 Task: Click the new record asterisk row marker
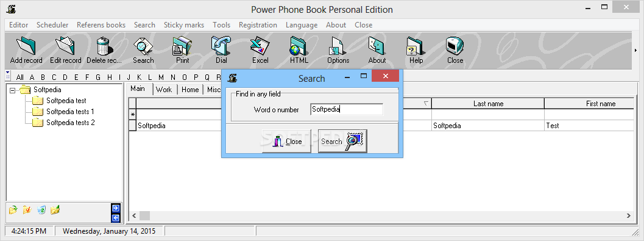point(133,114)
